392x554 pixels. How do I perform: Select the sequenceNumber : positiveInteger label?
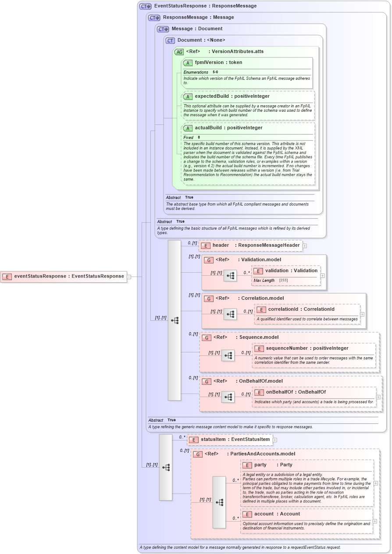307,348
